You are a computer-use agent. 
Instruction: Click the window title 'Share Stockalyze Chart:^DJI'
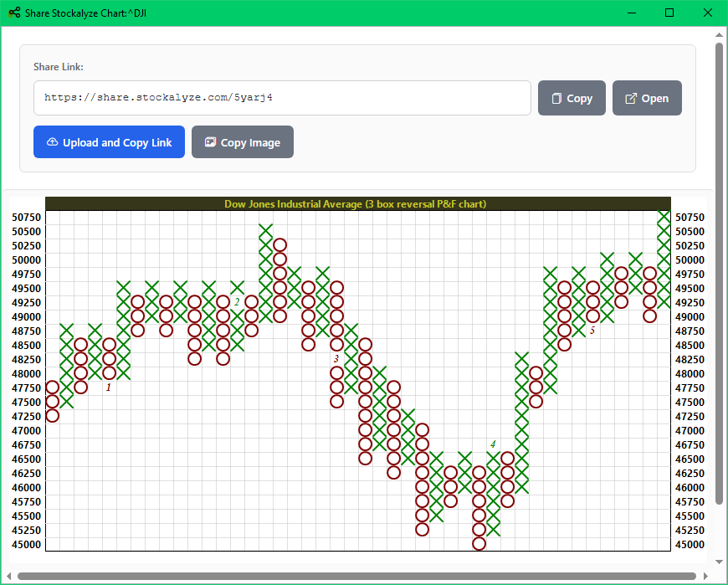(86, 13)
